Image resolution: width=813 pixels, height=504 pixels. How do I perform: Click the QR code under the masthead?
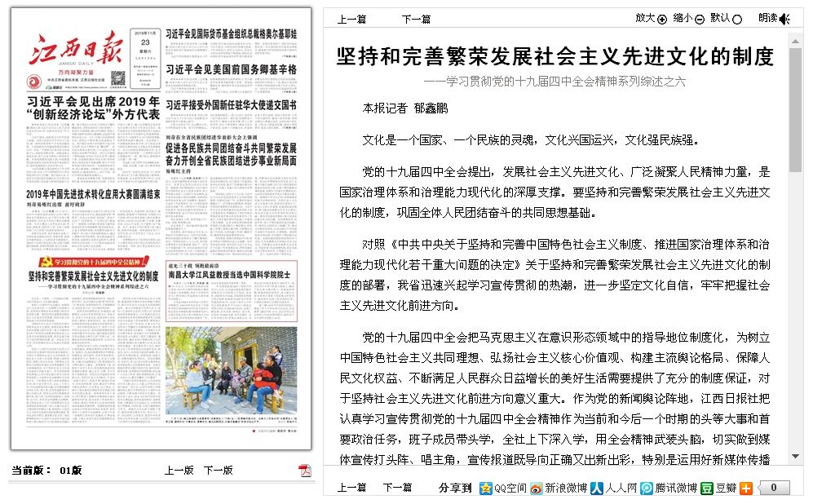tap(118, 78)
